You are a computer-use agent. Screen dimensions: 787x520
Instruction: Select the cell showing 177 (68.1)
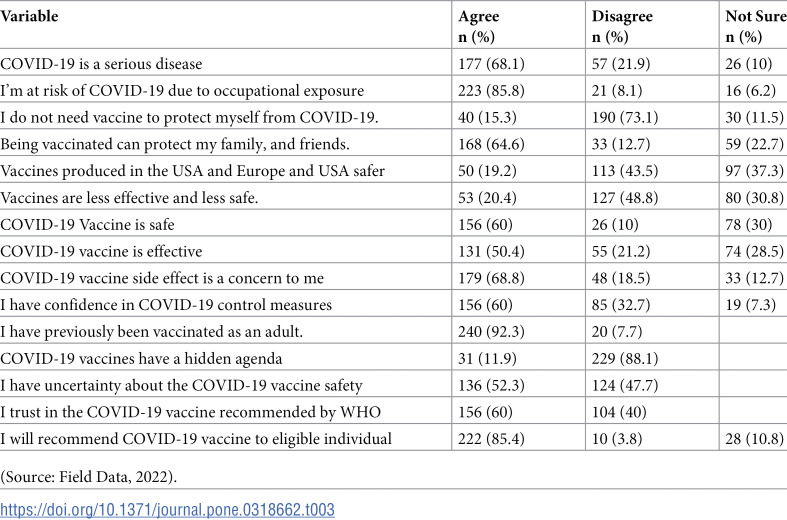coord(491,64)
